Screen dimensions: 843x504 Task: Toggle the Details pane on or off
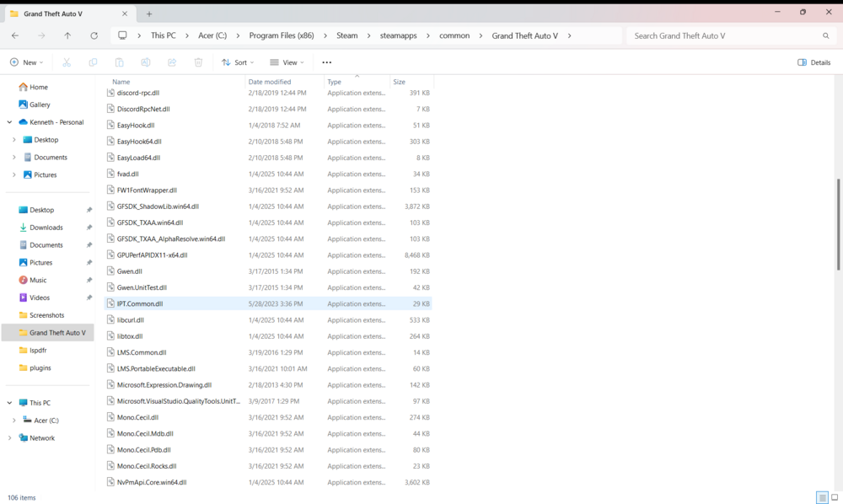tap(812, 62)
